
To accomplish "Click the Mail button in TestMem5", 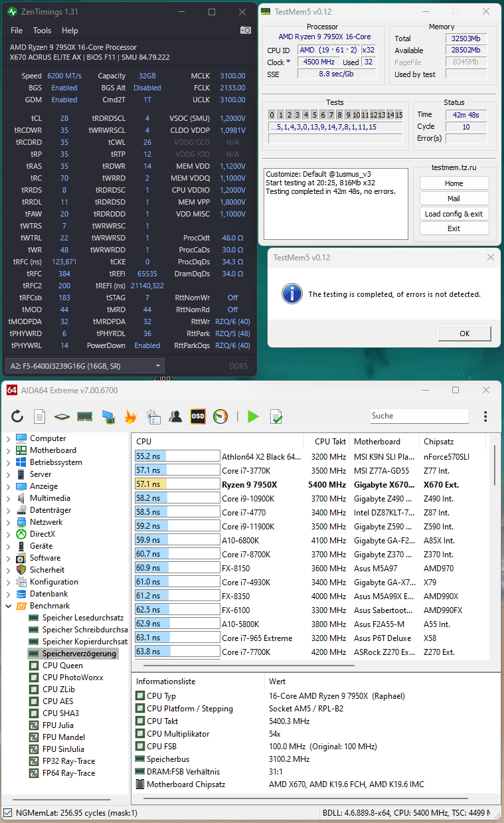I will pyautogui.click(x=454, y=199).
